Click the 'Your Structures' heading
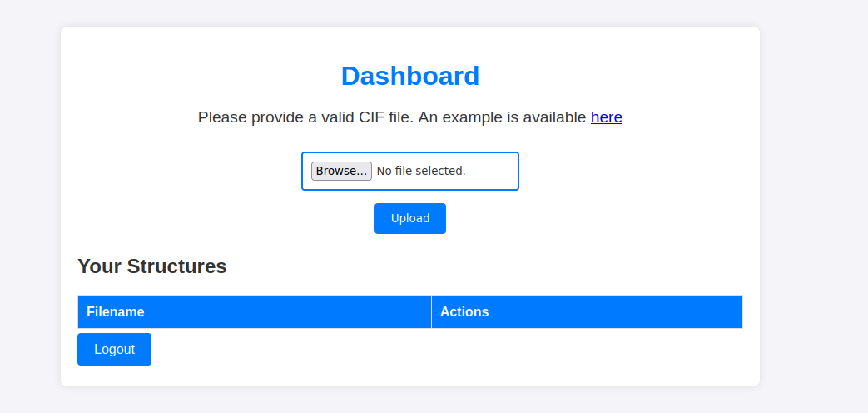 click(x=151, y=266)
